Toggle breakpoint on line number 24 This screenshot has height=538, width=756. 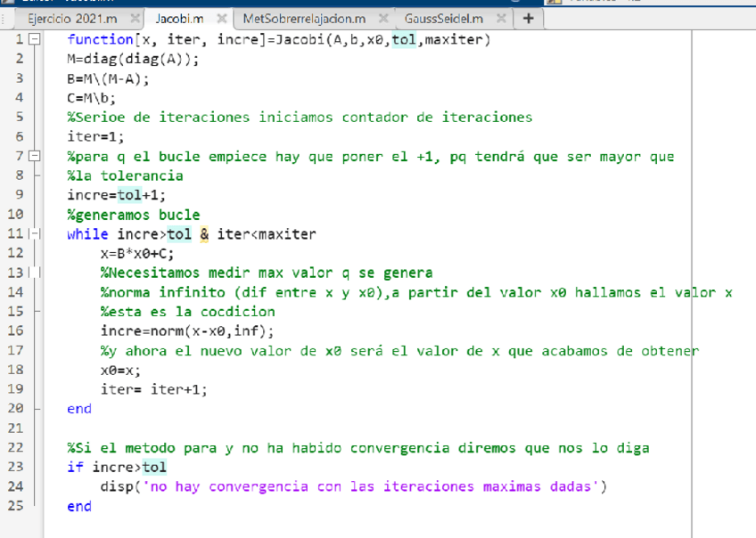click(17, 486)
